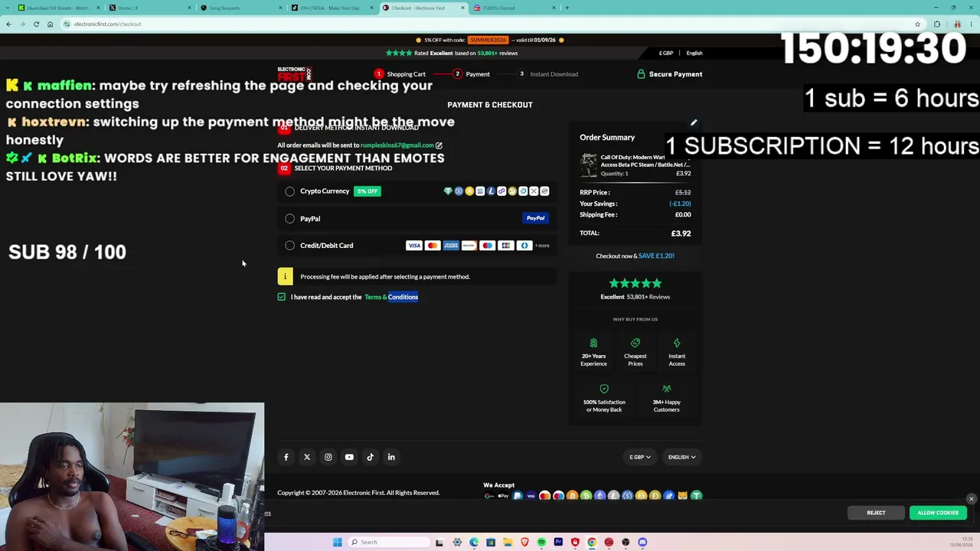
Task: Expand the footer £ GBP currency dropdown
Action: [640, 458]
